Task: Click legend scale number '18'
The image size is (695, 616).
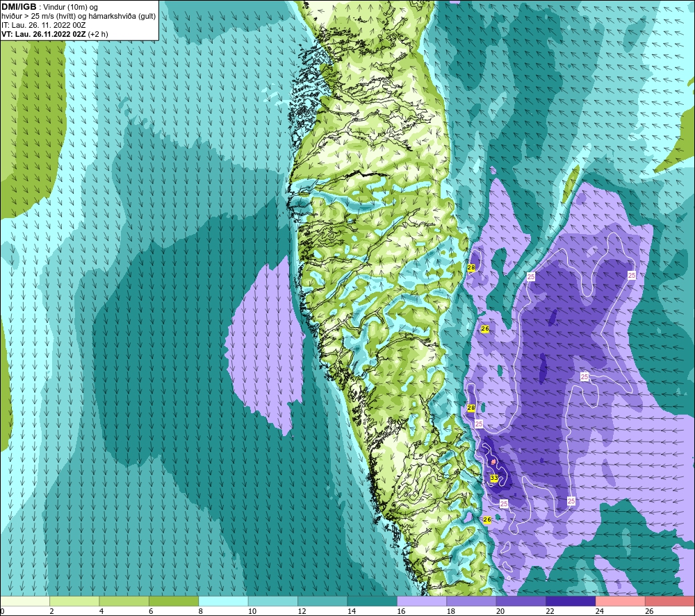Action: (451, 611)
